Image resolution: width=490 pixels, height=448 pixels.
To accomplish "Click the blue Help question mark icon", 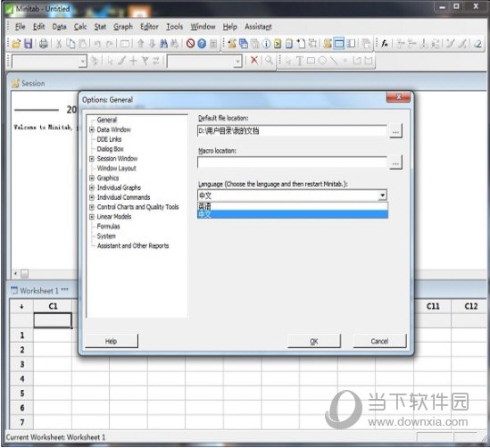I will pos(202,44).
